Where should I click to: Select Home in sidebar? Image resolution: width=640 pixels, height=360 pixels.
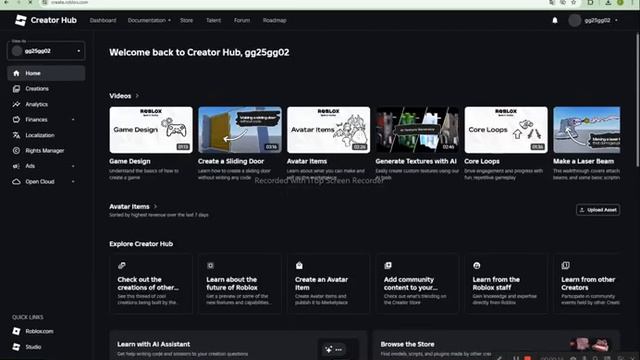46,73
